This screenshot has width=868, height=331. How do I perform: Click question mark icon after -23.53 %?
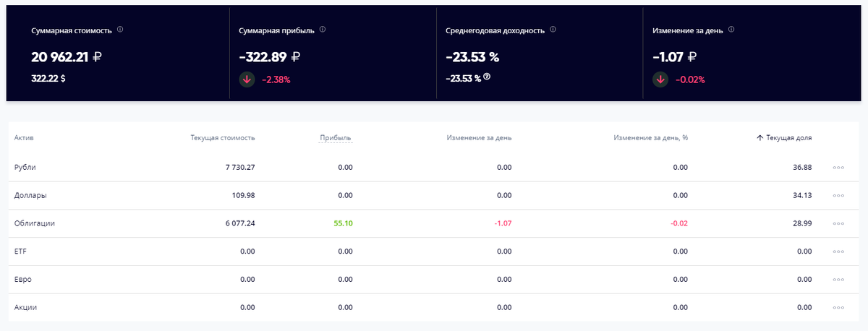point(487,77)
